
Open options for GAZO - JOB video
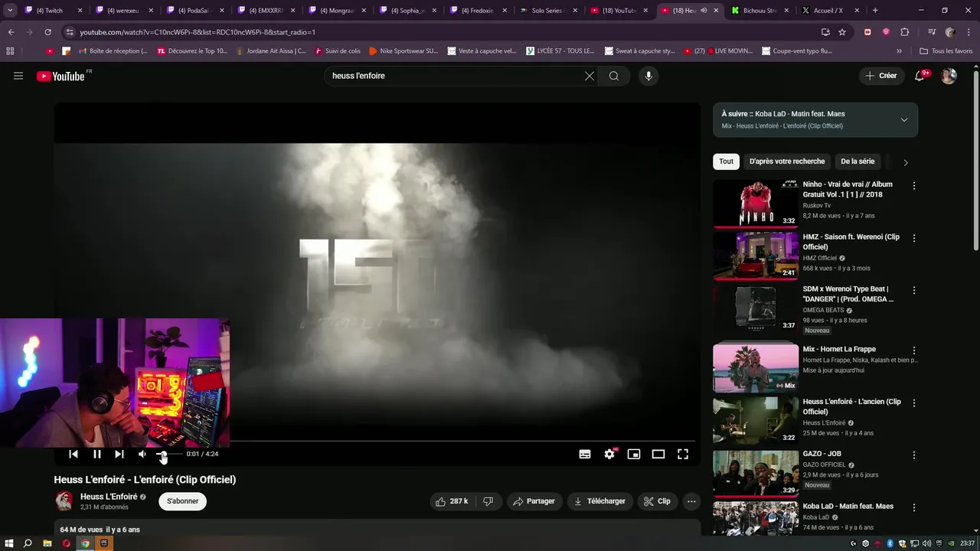coord(913,455)
